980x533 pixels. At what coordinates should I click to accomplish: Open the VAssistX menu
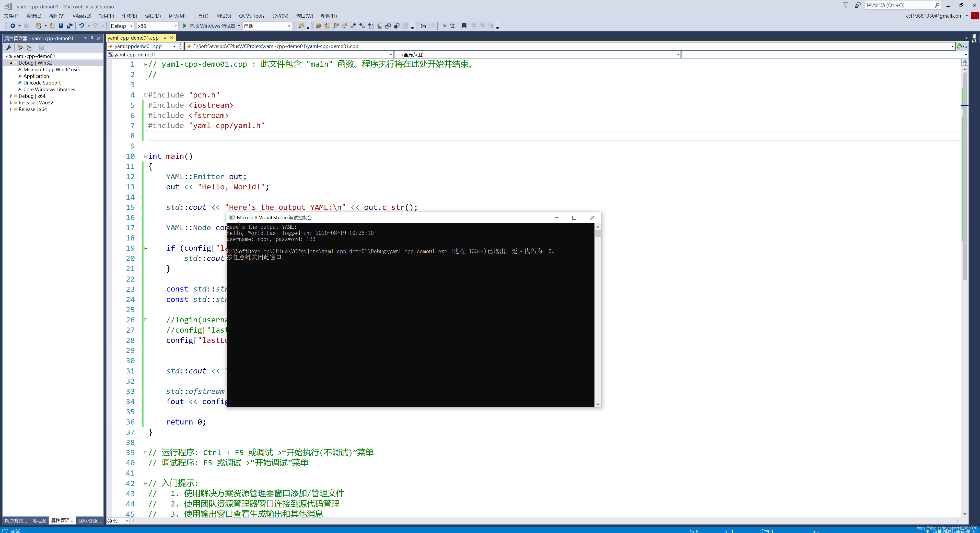point(82,16)
